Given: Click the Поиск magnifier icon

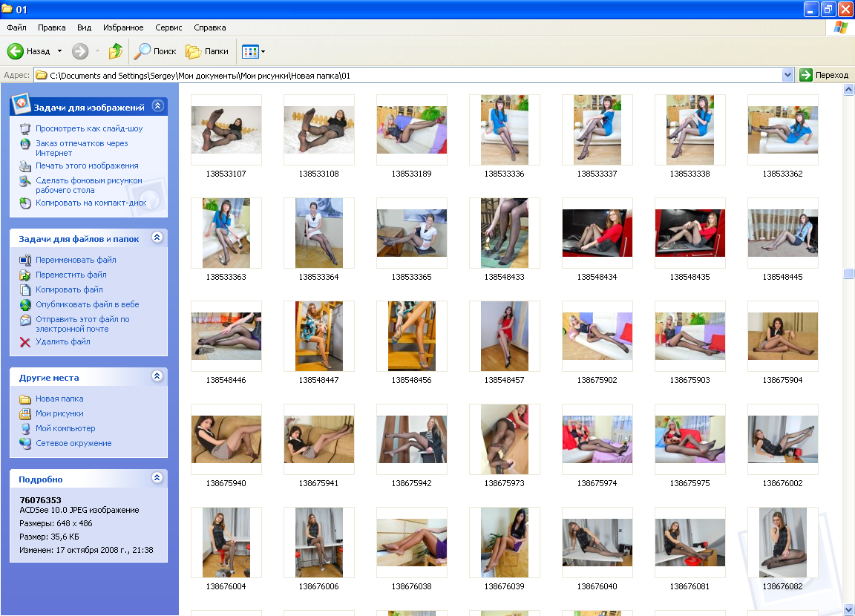Looking at the screenshot, I should point(142,51).
